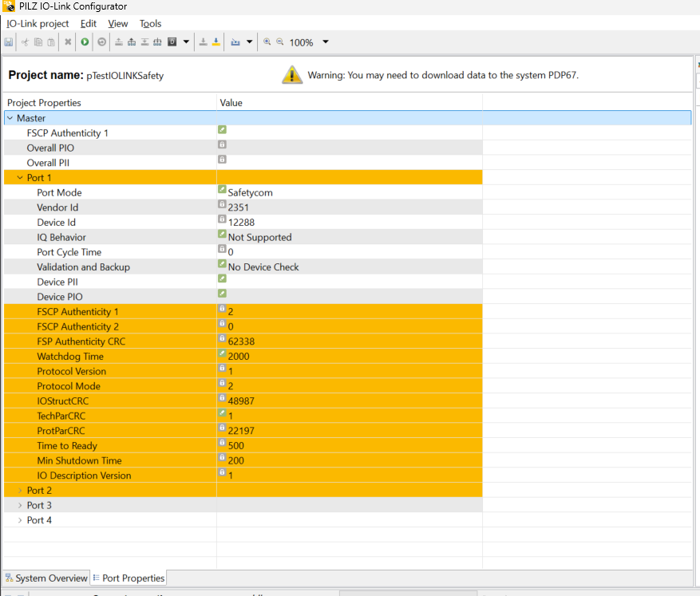Image resolution: width=700 pixels, height=596 pixels.
Task: Select the Protocol Version row label
Action: click(x=71, y=371)
